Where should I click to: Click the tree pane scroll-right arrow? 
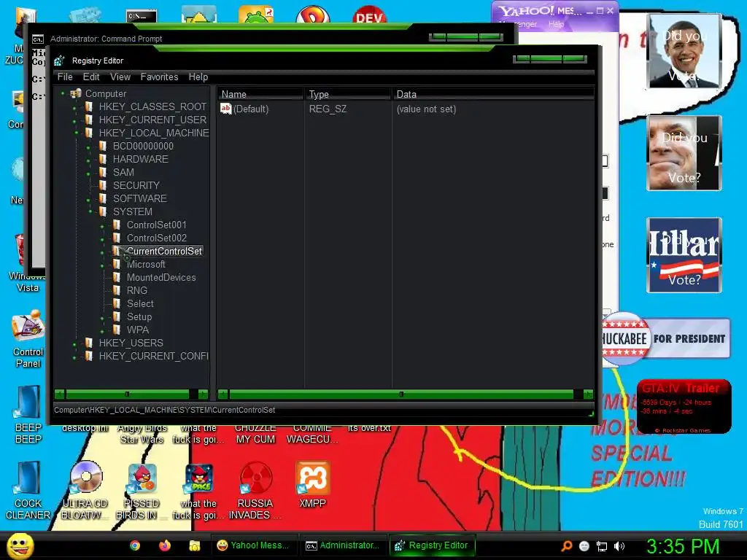[x=203, y=394]
